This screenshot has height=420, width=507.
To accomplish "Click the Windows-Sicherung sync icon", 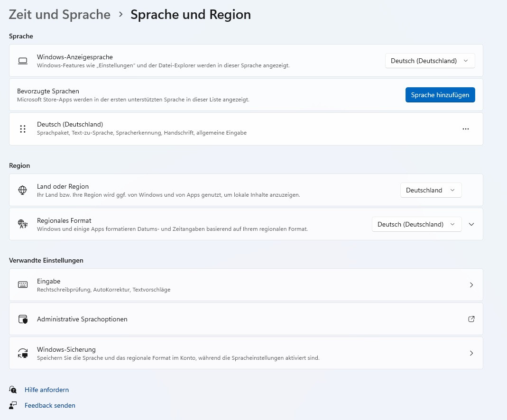I will pos(22,353).
